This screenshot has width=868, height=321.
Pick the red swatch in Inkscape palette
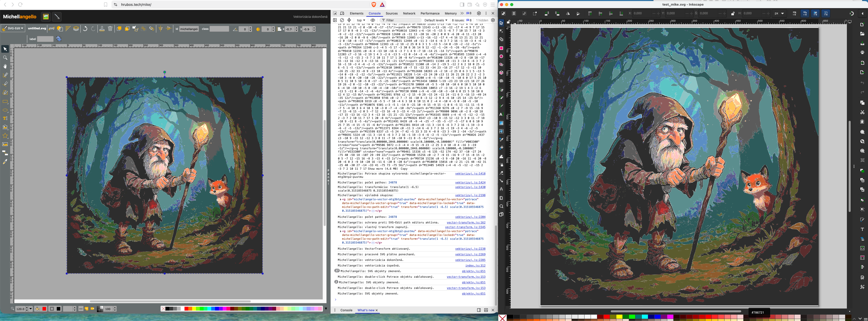[606, 317]
